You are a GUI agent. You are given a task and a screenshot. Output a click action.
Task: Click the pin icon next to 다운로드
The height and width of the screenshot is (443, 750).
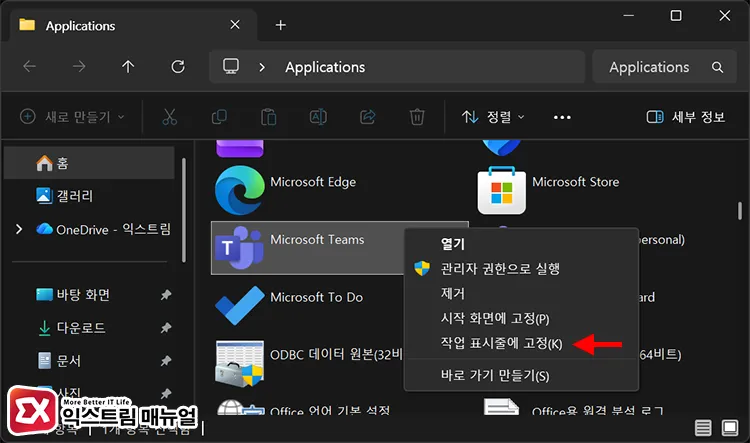tap(165, 328)
